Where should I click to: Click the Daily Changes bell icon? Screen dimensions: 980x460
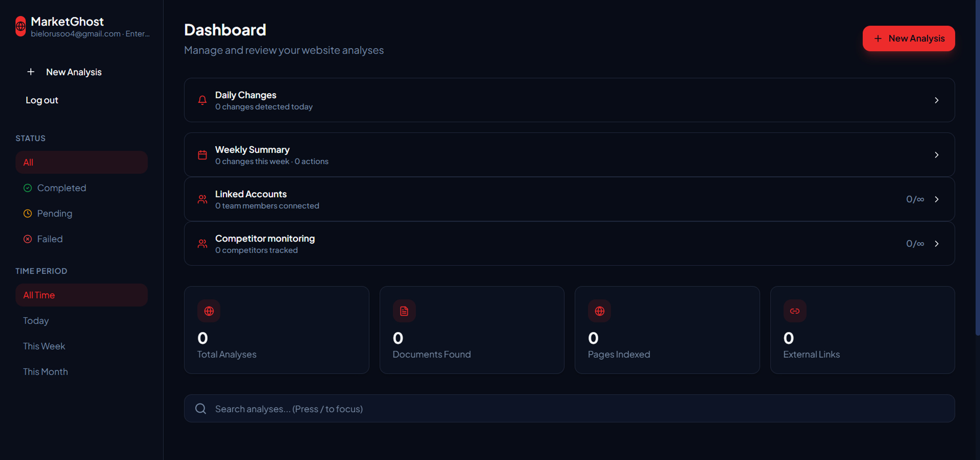coord(202,100)
